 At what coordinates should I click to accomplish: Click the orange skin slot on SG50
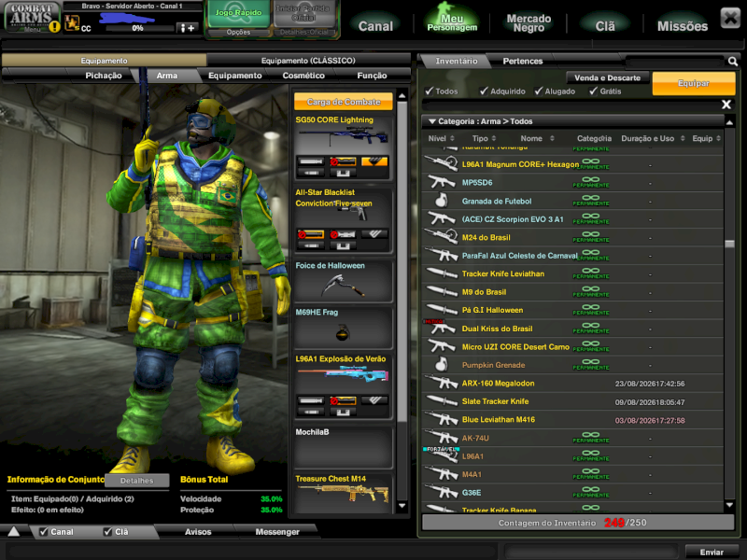[374, 161]
